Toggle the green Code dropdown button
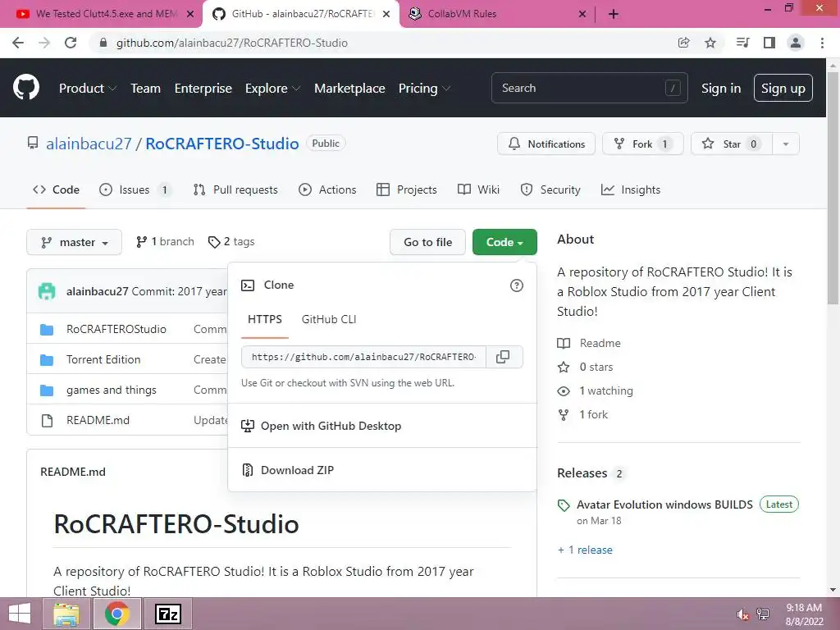840x630 pixels. pyautogui.click(x=504, y=242)
